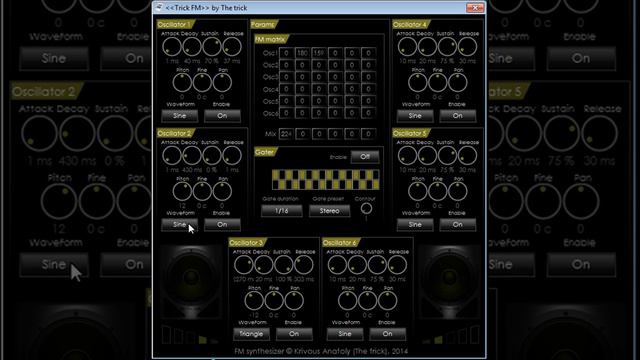
Task: Click Oscillator 4 Attack knob
Action: (407, 47)
